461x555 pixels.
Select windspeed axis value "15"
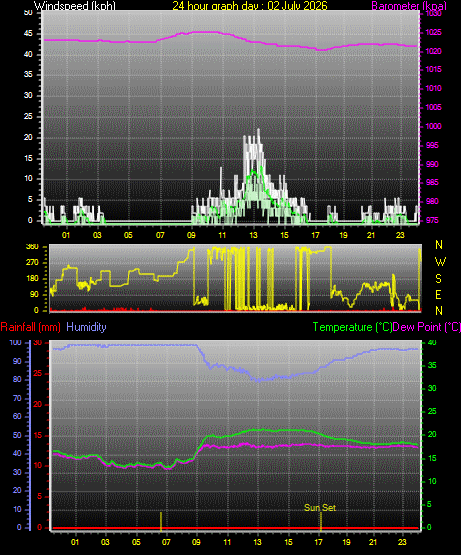click(x=28, y=158)
